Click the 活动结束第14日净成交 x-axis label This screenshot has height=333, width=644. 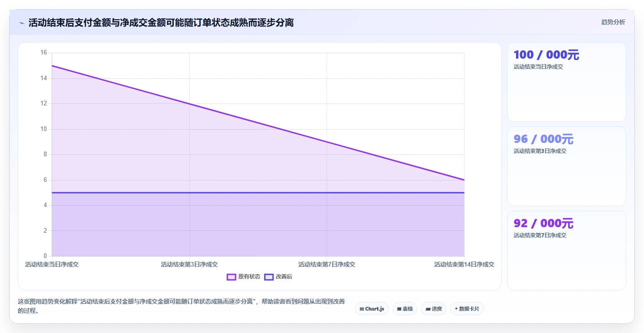(x=464, y=264)
